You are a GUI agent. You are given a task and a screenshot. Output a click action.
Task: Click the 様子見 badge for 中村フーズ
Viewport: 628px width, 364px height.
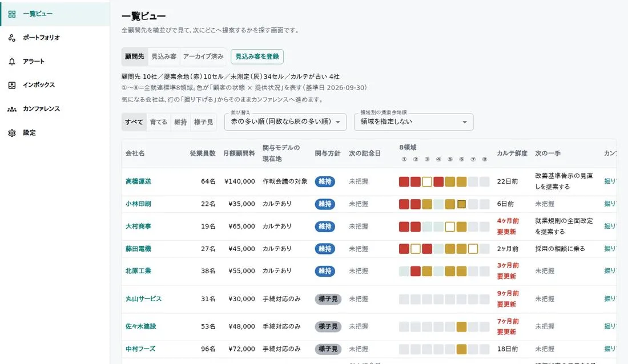[328, 349]
